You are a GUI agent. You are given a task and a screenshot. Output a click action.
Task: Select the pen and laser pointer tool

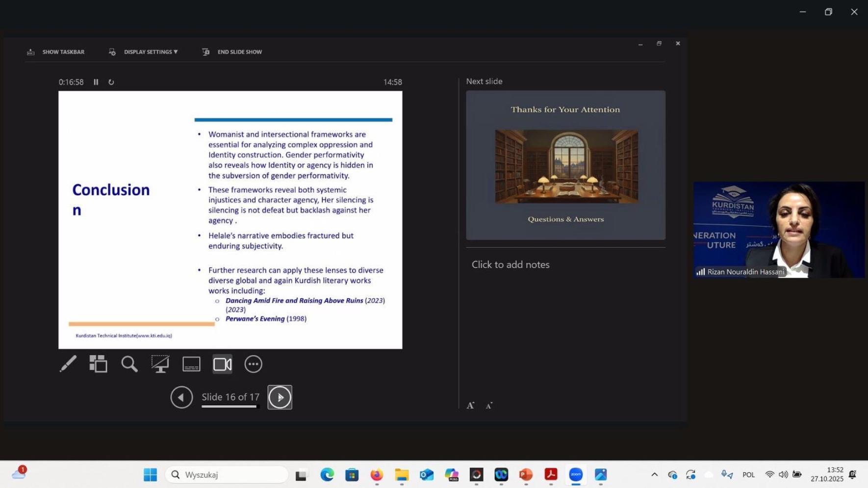68,364
